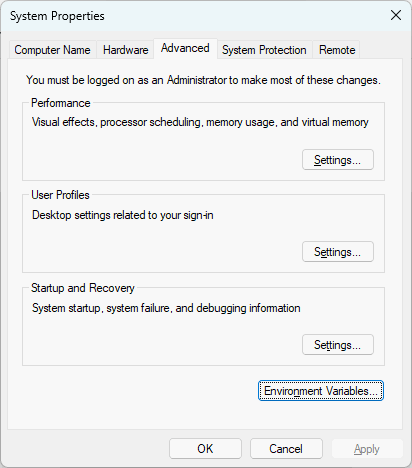Click the visual effects description text
Screen dimensions: 412x468
[200, 122]
